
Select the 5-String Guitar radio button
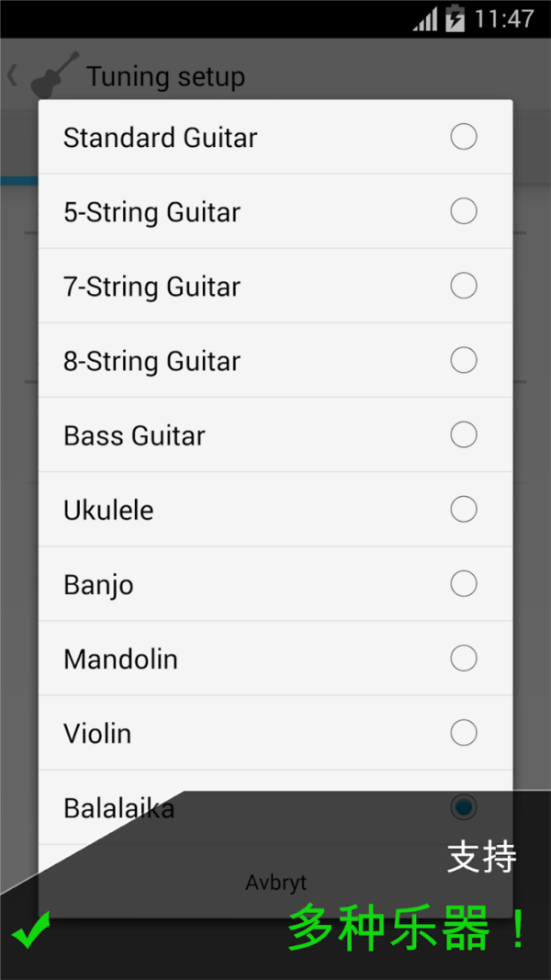point(464,212)
